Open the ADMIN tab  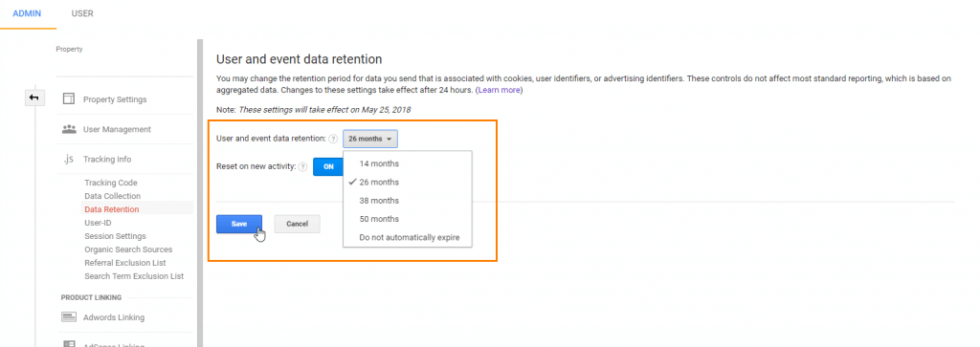(x=27, y=13)
